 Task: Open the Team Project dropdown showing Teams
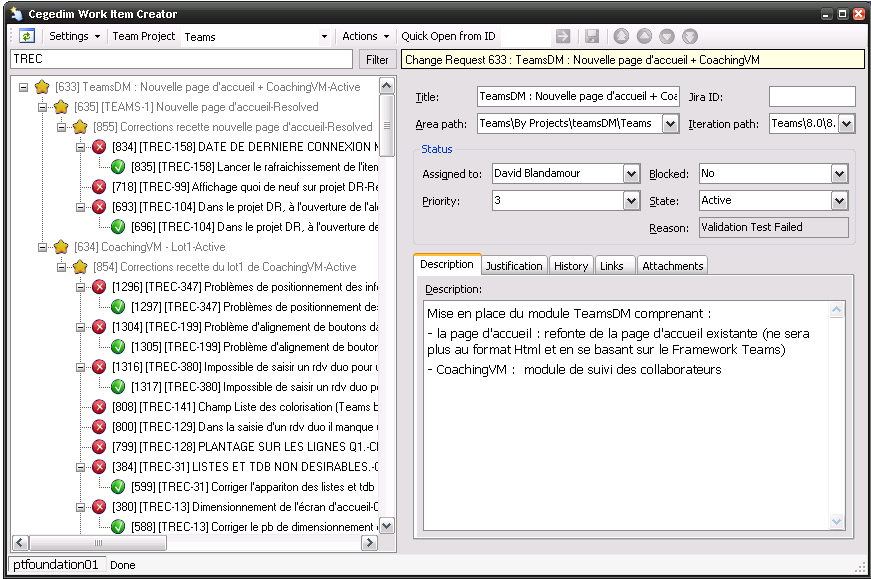(324, 37)
